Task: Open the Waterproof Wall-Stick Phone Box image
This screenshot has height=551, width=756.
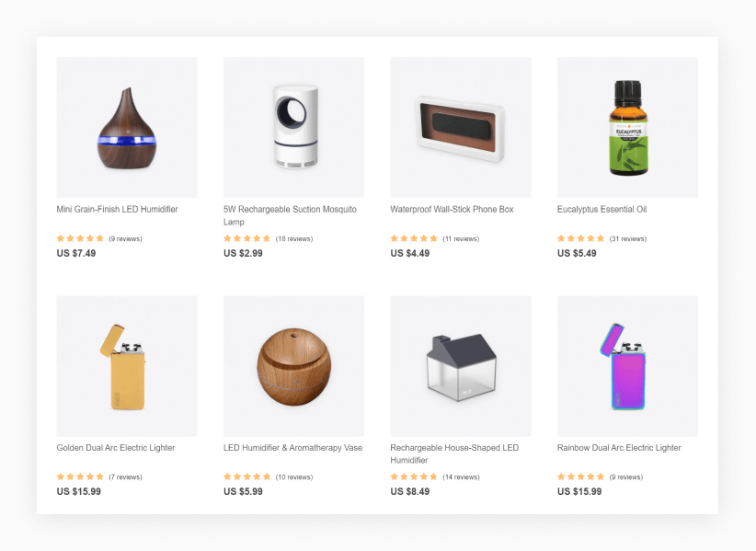Action: pos(461,127)
